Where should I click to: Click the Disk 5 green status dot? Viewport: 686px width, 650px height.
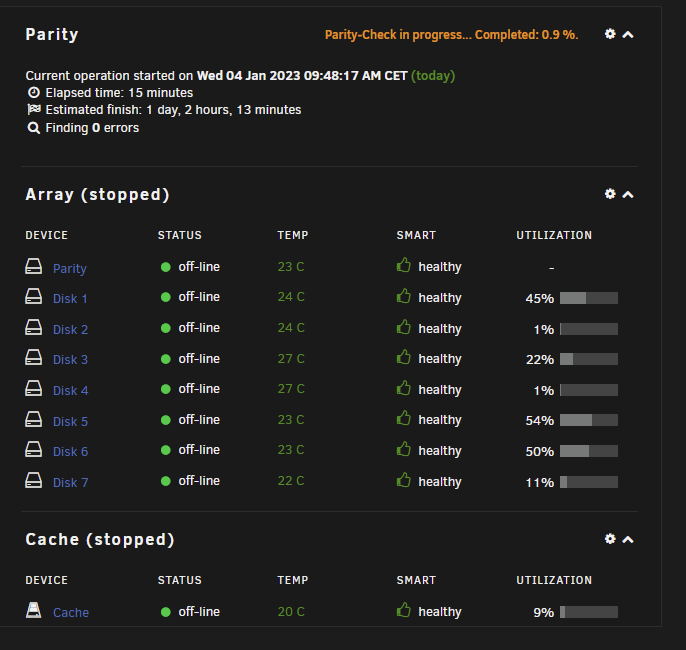point(165,420)
